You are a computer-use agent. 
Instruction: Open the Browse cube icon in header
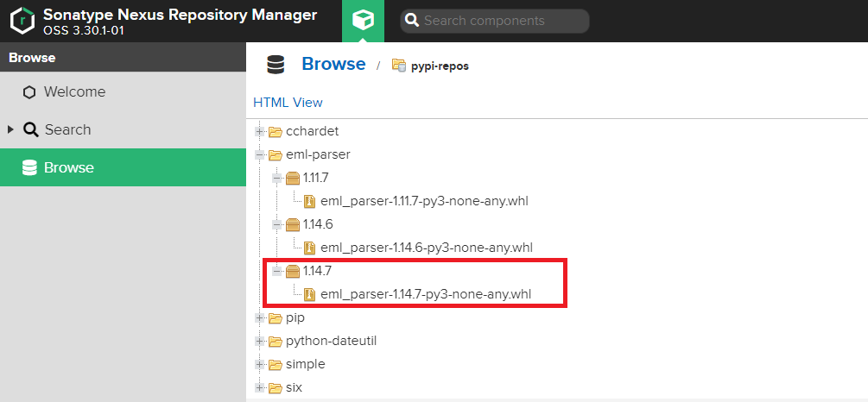(363, 21)
